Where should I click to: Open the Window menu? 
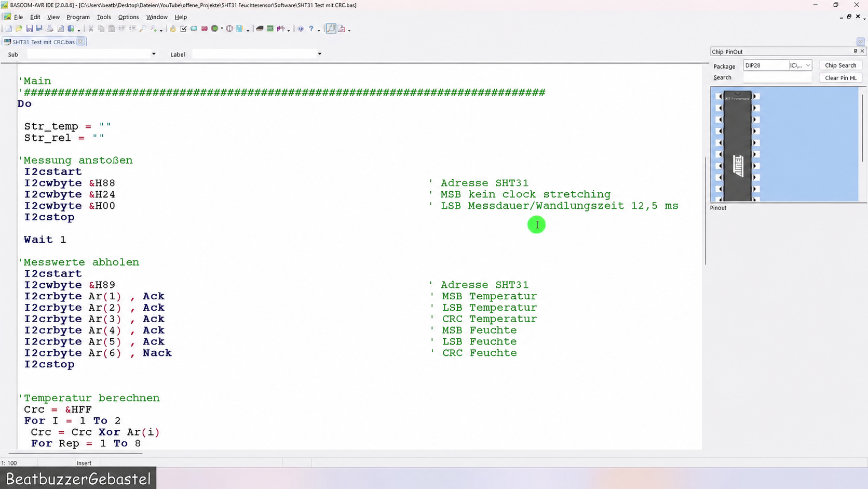click(157, 17)
